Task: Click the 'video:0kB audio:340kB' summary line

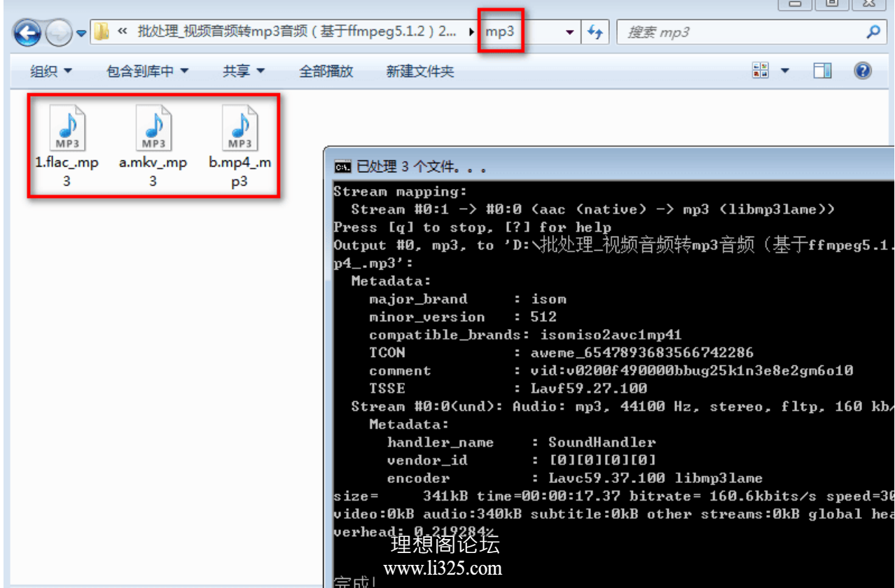Action: point(613,514)
